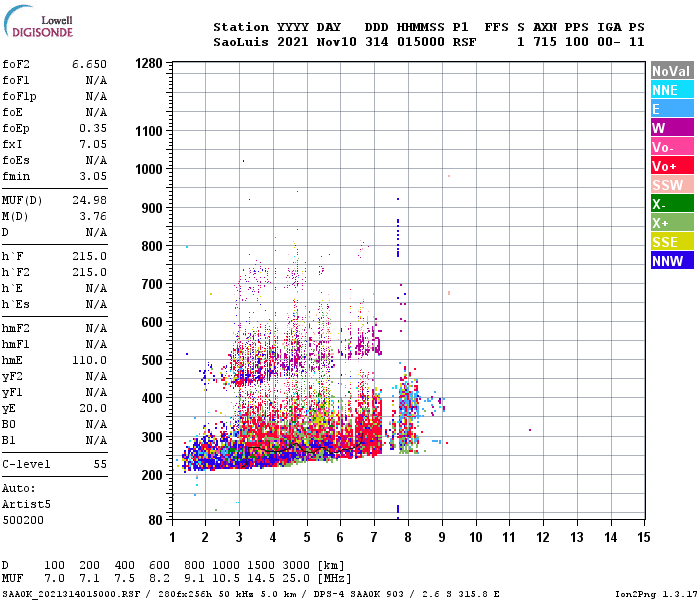Click the blue echo column near 7.7 MHz, 800 km

(x=398, y=238)
